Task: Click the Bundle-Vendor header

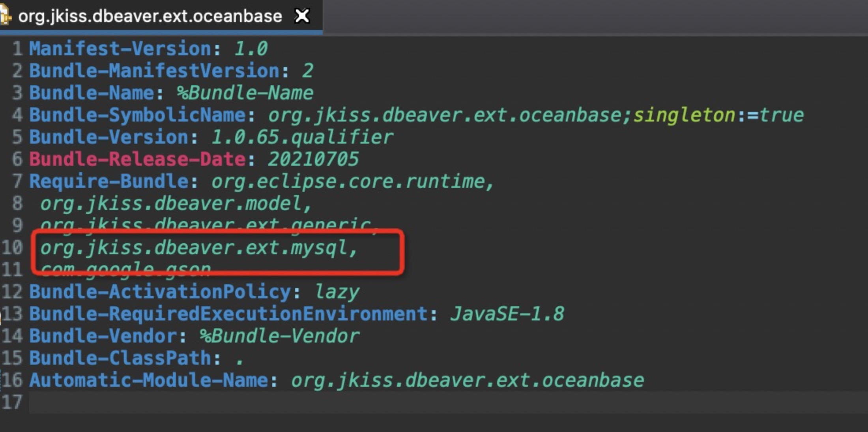Action: click(x=103, y=336)
